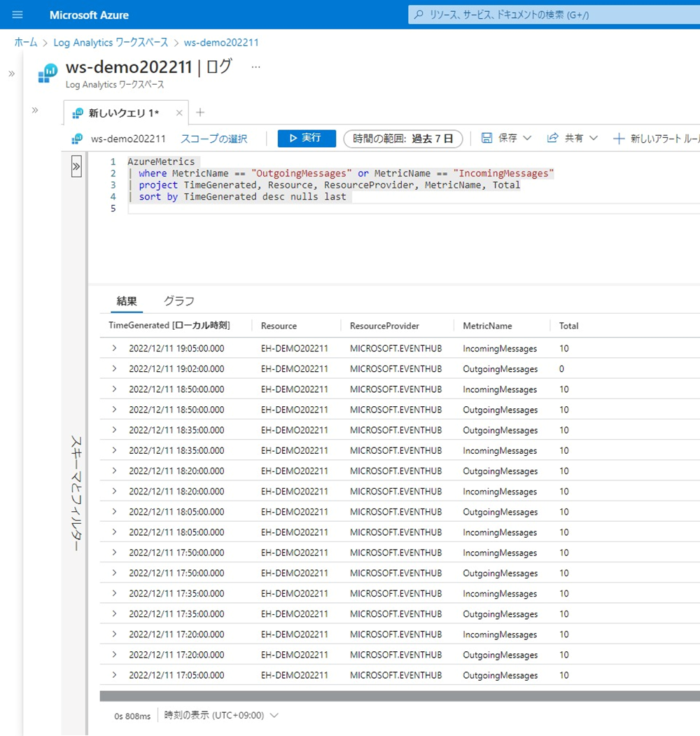Screen dimensions: 700x736
Task: Expand the 19:05:00.000 result row
Action: click(114, 348)
